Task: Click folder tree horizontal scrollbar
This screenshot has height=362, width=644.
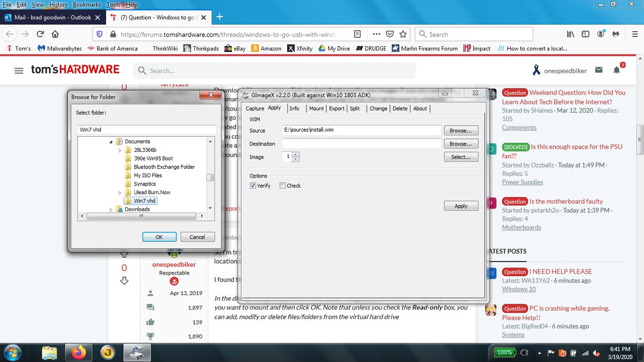Action: pyautogui.click(x=141, y=216)
